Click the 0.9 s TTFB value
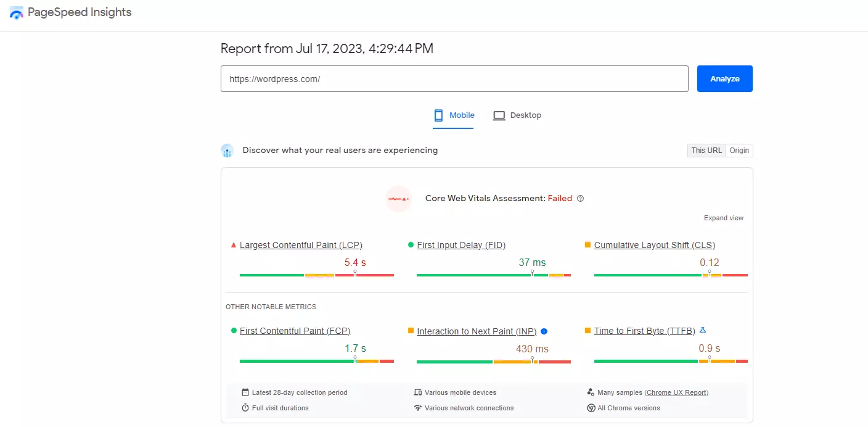 point(710,349)
